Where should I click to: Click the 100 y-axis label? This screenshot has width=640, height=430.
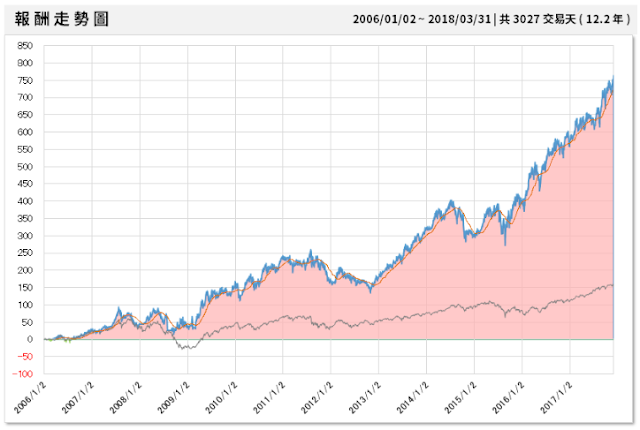coord(25,305)
